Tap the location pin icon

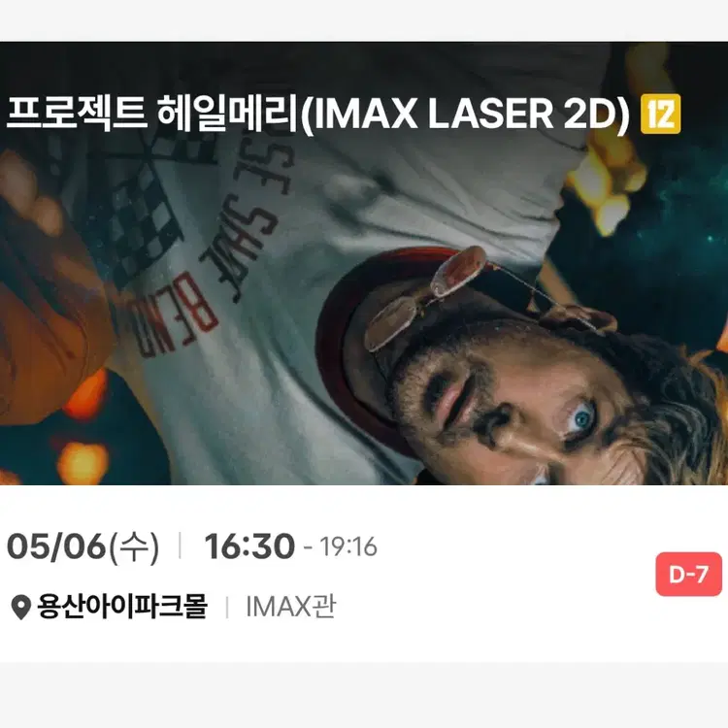click(21, 607)
